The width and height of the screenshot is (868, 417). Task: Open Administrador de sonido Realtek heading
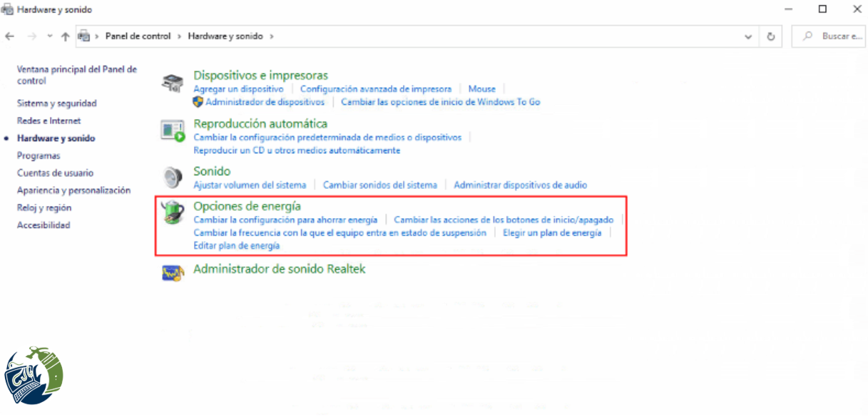pos(280,269)
